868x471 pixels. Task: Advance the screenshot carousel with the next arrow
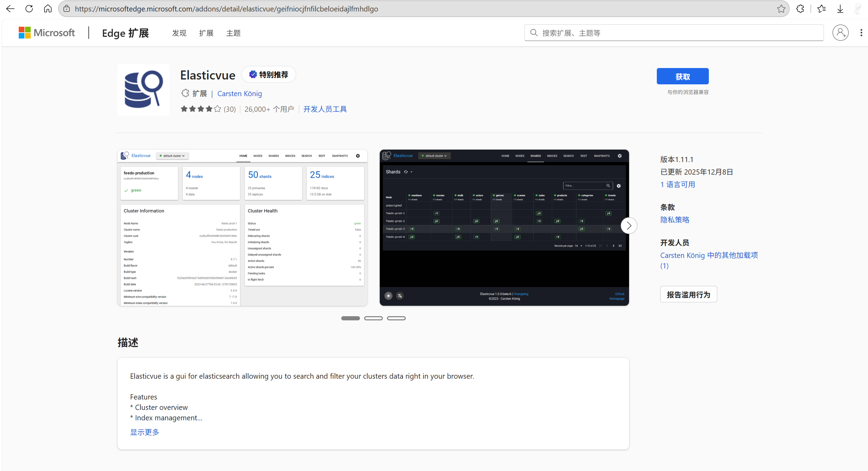(629, 225)
